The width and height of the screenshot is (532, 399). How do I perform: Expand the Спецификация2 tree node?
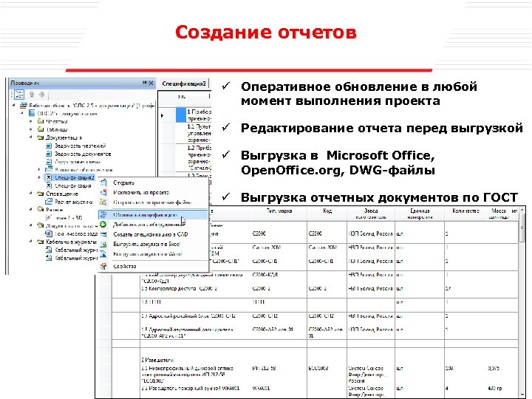tap(39, 177)
